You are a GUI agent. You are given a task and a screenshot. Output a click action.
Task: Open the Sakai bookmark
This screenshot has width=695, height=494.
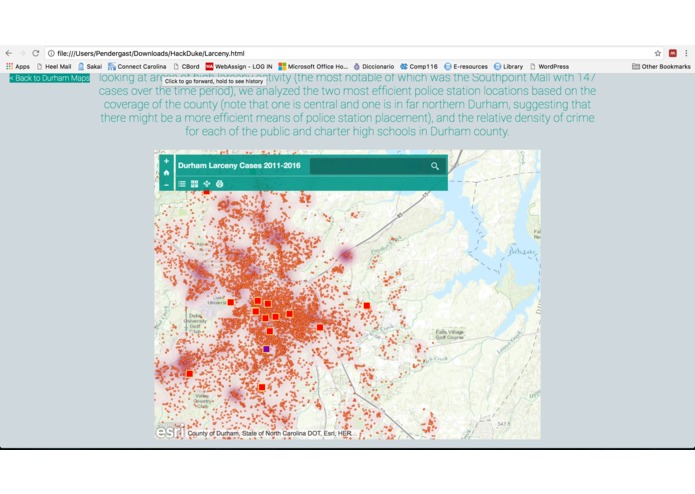coord(90,66)
